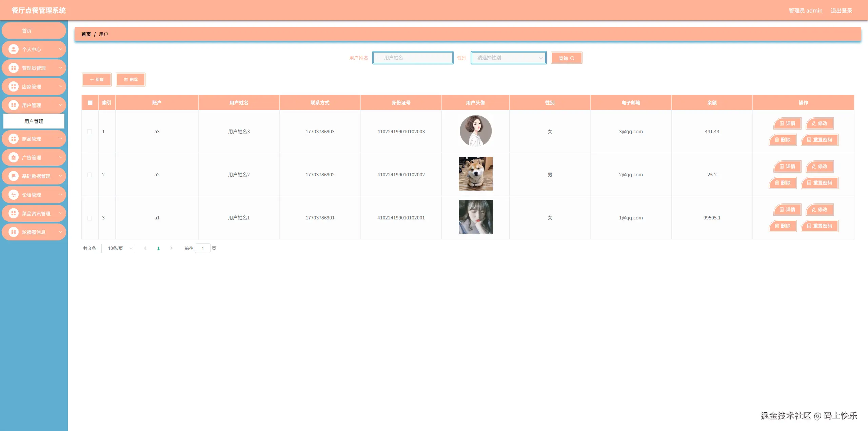Viewport: 868px width, 431px height.
Task: Click the 基础数据管理 flag icon
Action: pos(14,176)
